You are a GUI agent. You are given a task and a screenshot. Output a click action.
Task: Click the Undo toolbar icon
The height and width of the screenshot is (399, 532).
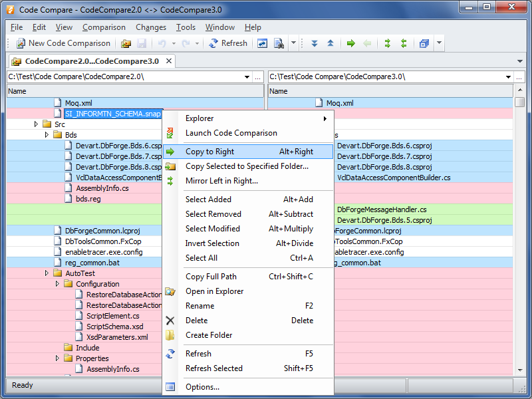point(162,43)
